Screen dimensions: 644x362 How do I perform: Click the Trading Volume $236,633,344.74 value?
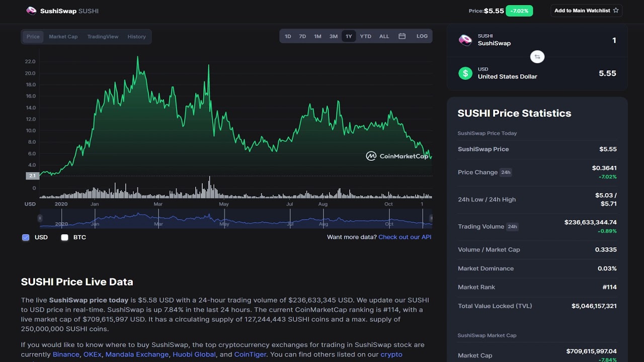pos(591,222)
